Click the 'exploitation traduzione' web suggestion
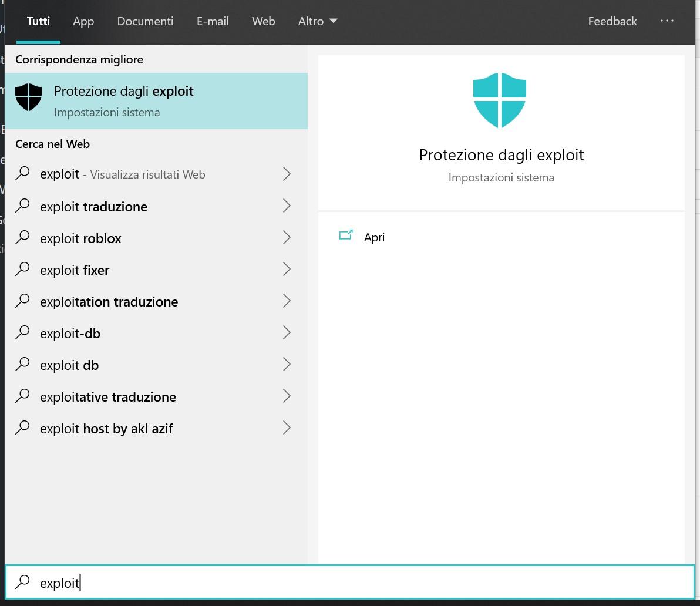Screen dimensions: 700x606 156,301
